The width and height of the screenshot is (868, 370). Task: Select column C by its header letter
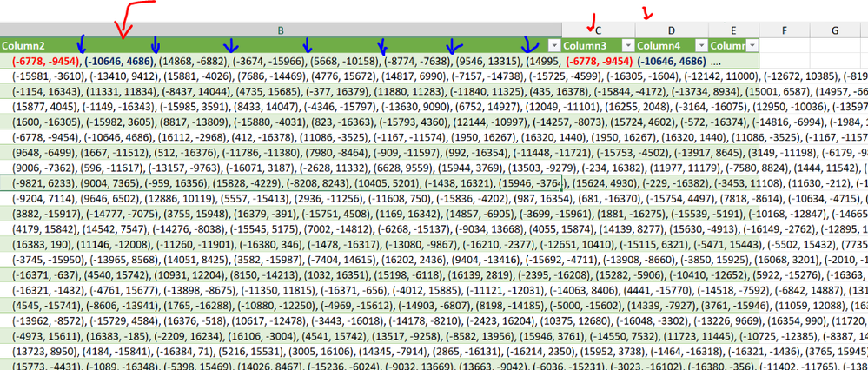[599, 30]
